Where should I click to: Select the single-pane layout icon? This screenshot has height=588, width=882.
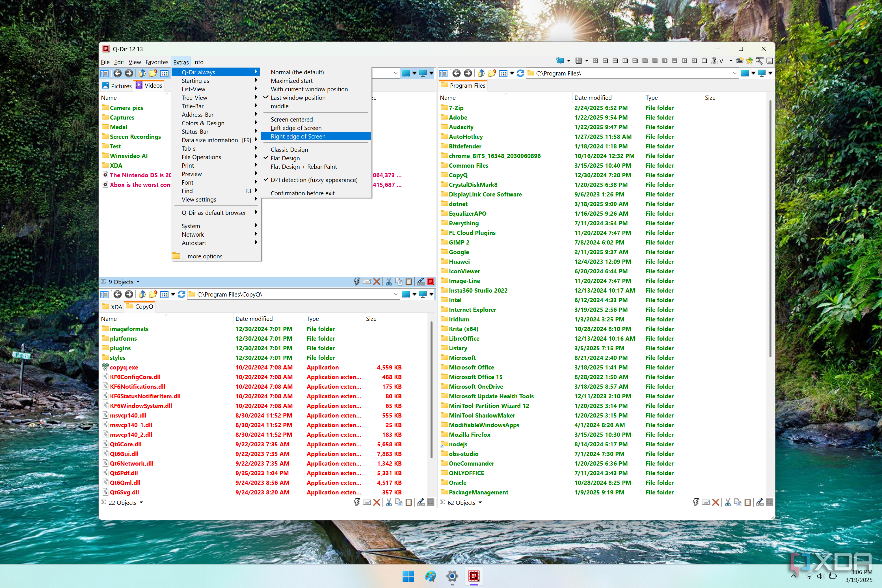704,61
